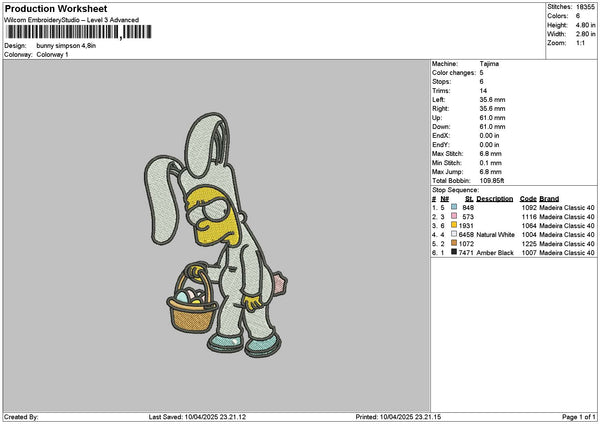Click the yellow thread swatch for code 1064
This screenshot has height=424, width=600.
(454, 225)
